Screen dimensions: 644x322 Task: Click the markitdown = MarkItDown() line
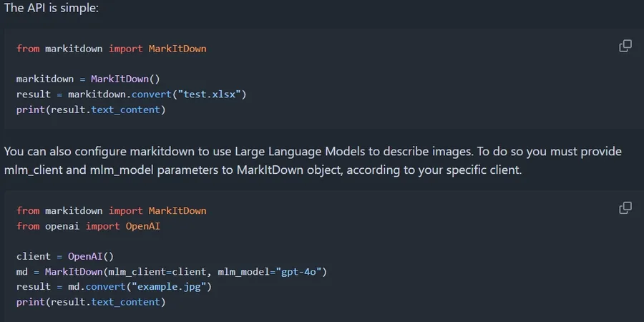[88, 79]
